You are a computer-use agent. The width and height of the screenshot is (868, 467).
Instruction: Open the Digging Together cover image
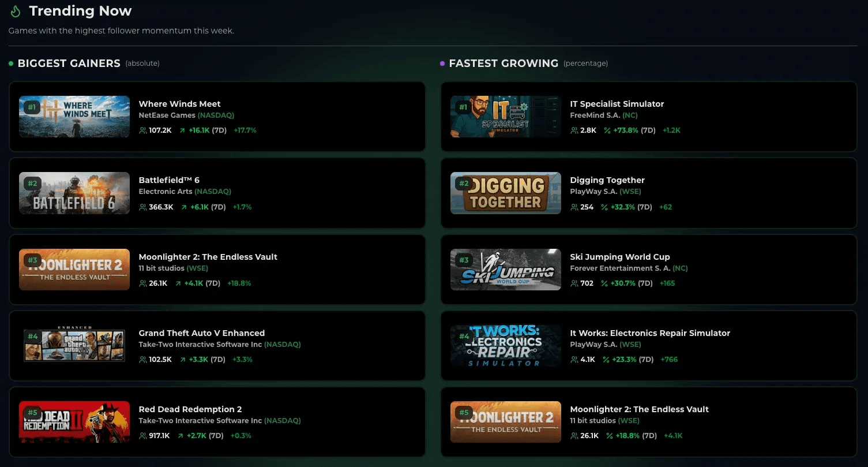[x=505, y=193]
